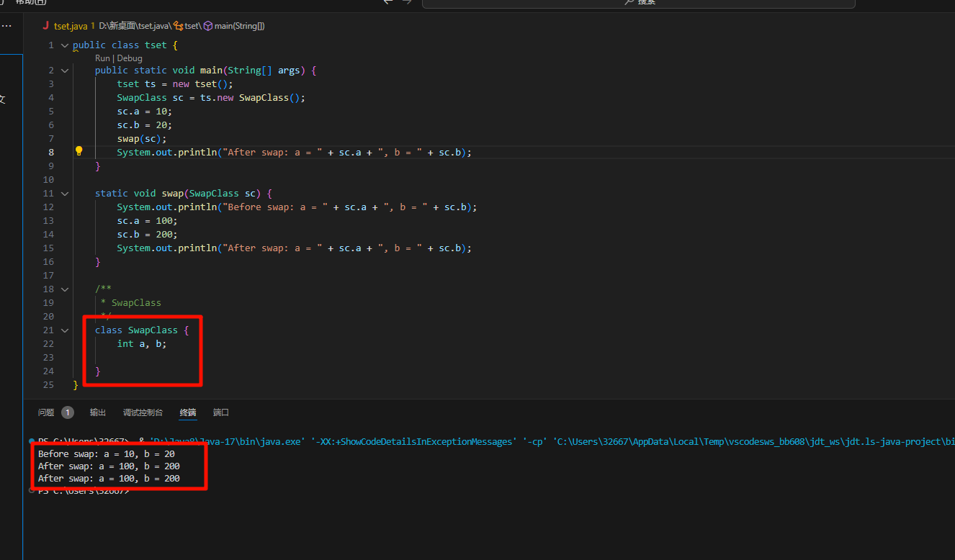Open the 输出 output panel tab
Image resolution: width=955 pixels, height=560 pixels.
click(98, 412)
